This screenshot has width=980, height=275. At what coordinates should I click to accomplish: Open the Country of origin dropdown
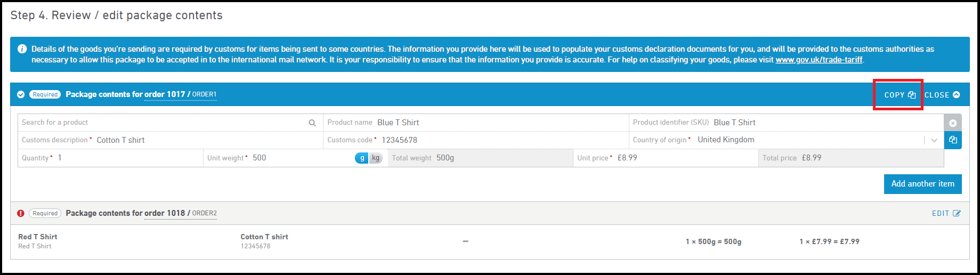(x=934, y=140)
